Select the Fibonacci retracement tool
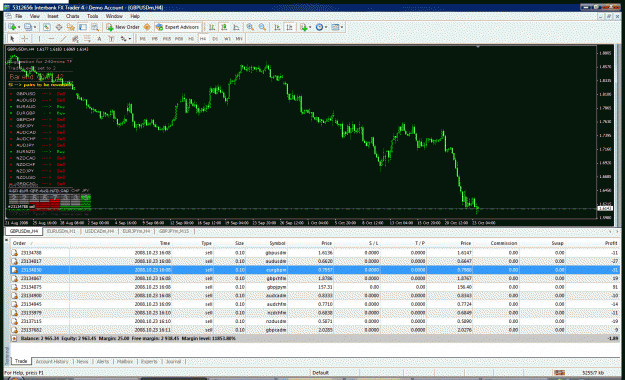The width and height of the screenshot is (625, 380). (x=87, y=39)
